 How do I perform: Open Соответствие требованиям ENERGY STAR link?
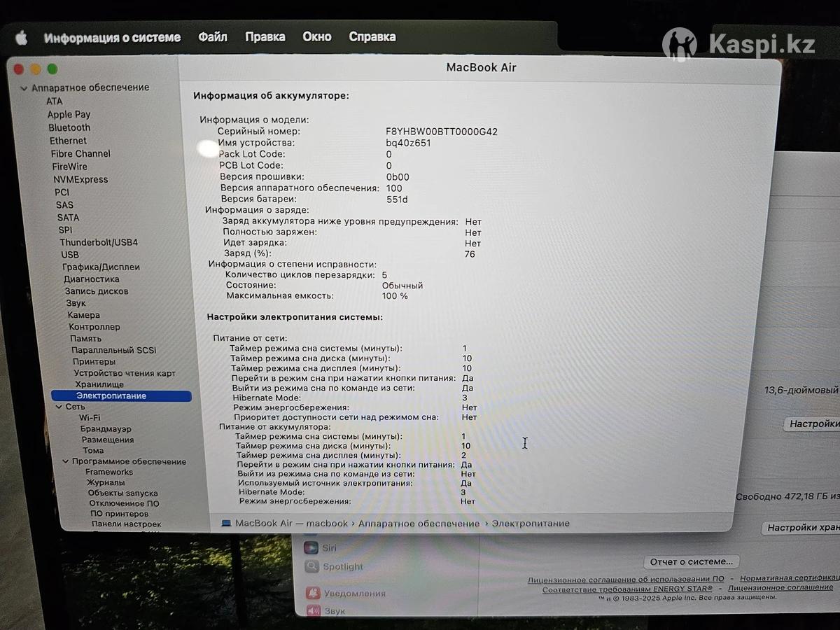tap(627, 589)
